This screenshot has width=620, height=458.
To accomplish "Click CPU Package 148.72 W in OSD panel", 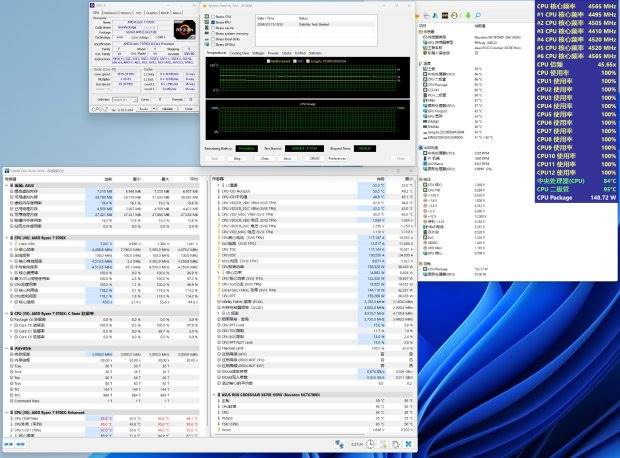I will (x=576, y=197).
